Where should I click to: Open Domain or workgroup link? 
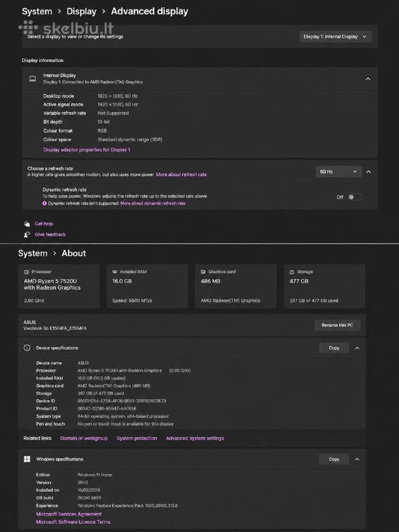point(84,438)
